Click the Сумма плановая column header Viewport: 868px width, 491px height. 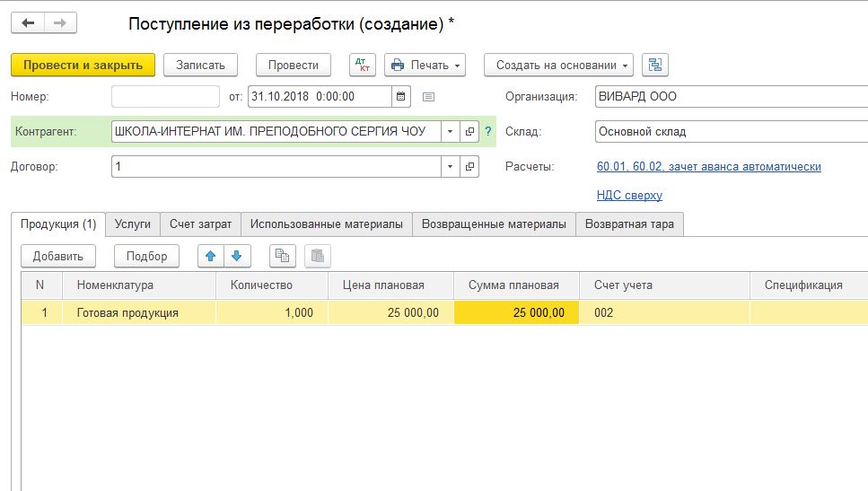tap(516, 285)
